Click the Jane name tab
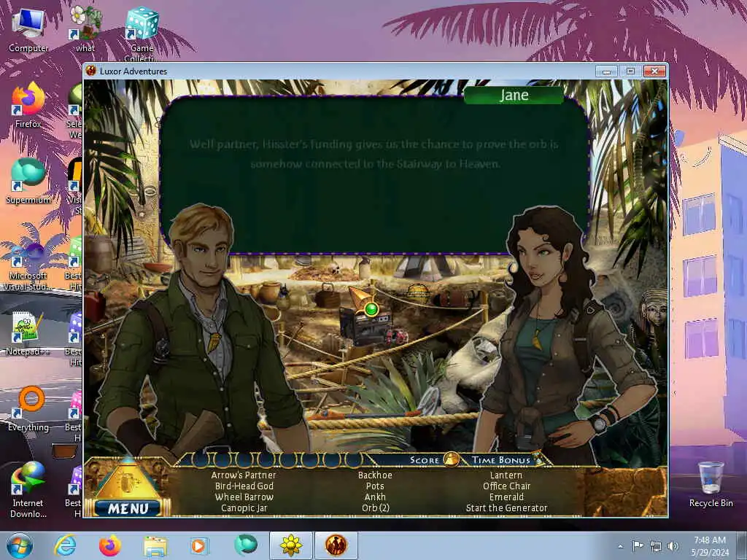This screenshot has width=747, height=560. (x=514, y=96)
